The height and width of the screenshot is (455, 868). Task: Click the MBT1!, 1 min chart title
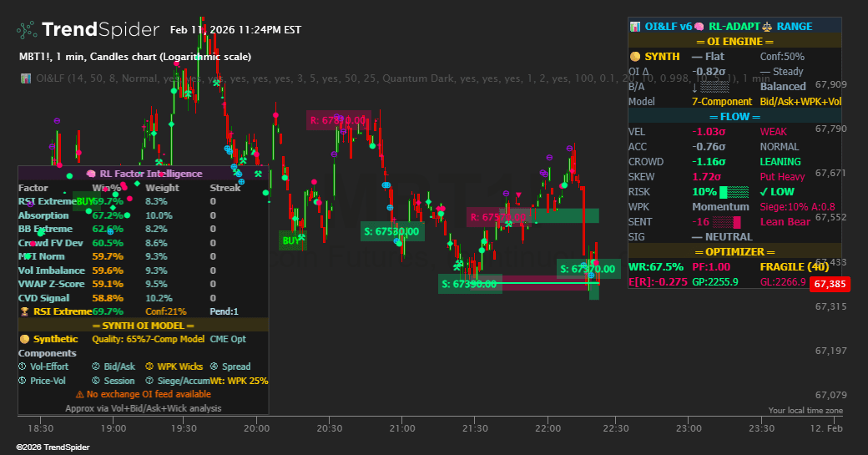[x=135, y=57]
